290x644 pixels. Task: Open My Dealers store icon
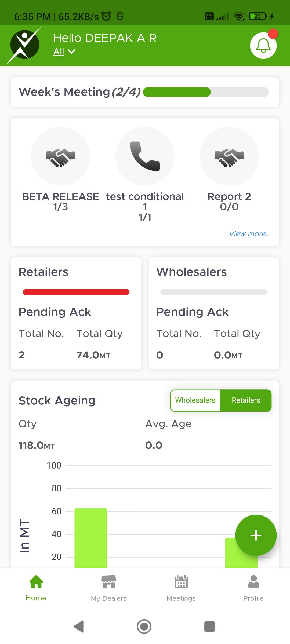109,582
